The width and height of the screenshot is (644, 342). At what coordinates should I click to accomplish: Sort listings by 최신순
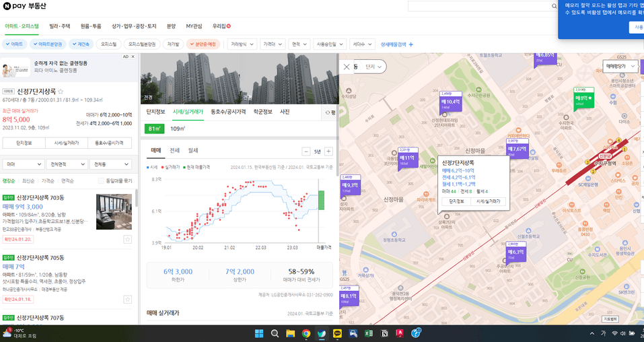(28, 181)
